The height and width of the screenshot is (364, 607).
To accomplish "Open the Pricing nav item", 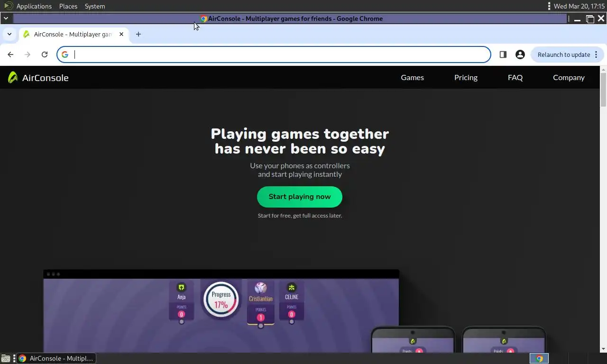I will coord(466,77).
